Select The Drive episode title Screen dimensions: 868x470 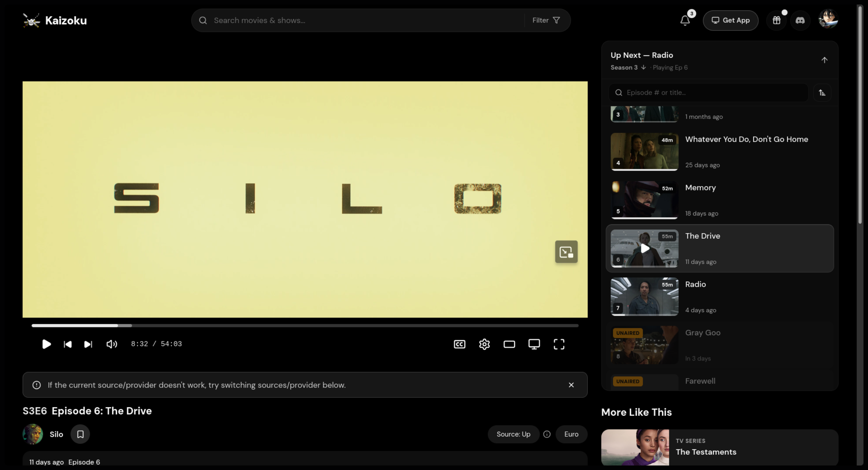(x=702, y=236)
